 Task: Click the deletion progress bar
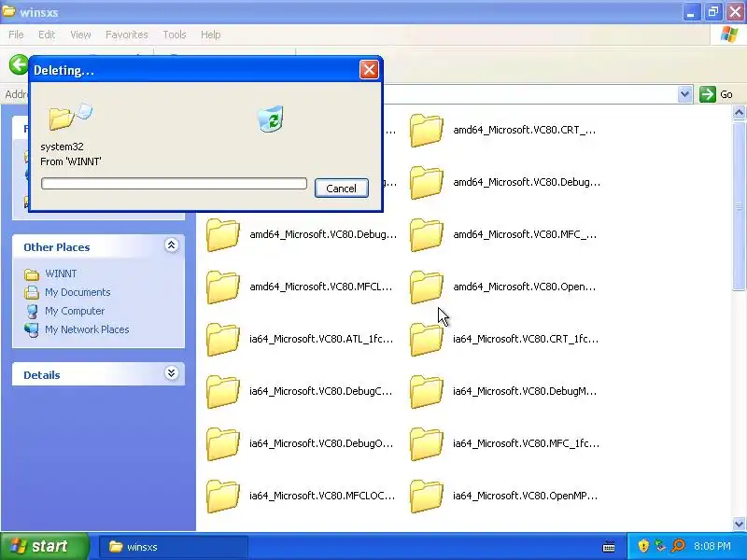click(x=174, y=183)
